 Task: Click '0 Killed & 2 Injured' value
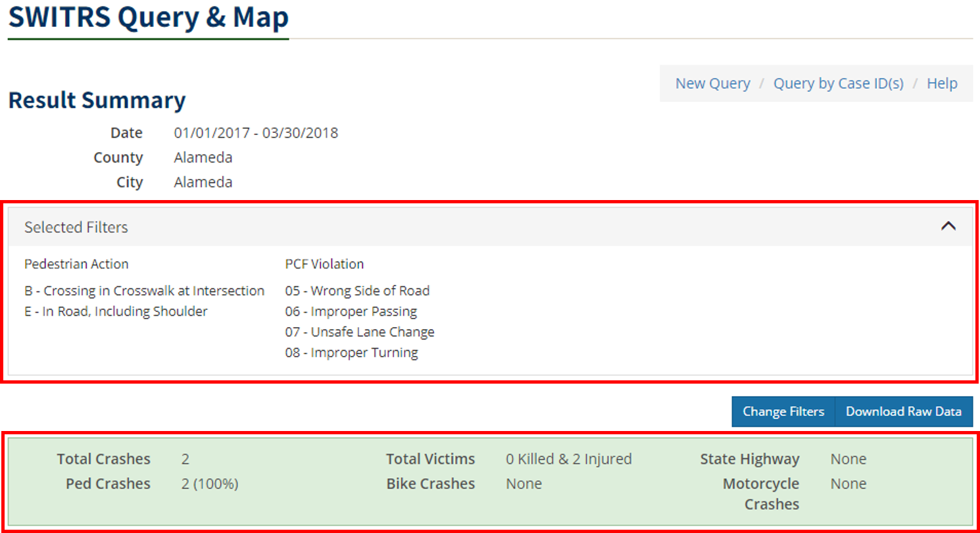[569, 459]
